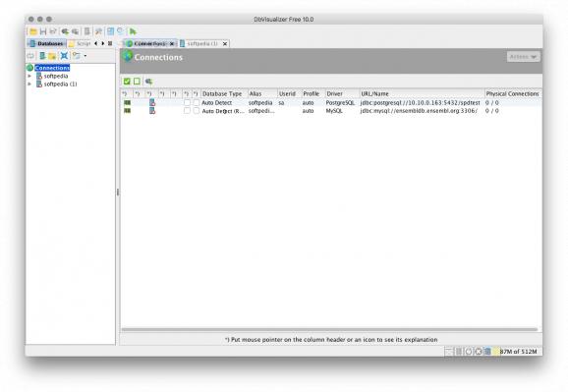Select the jdbc:postgresql URL cell
The width and height of the screenshot is (568, 392).
point(421,103)
